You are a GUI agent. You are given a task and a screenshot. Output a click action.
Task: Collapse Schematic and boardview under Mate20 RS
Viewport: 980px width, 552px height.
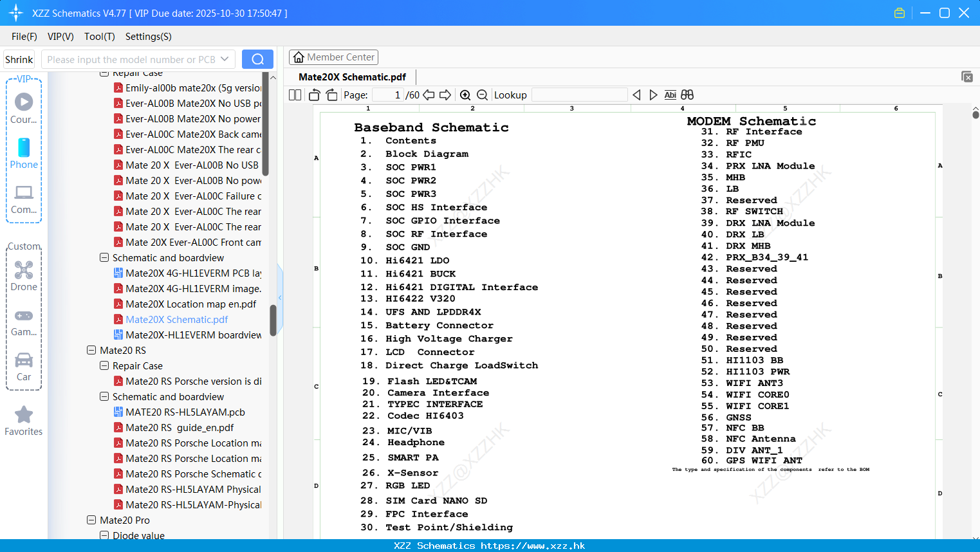tap(104, 397)
